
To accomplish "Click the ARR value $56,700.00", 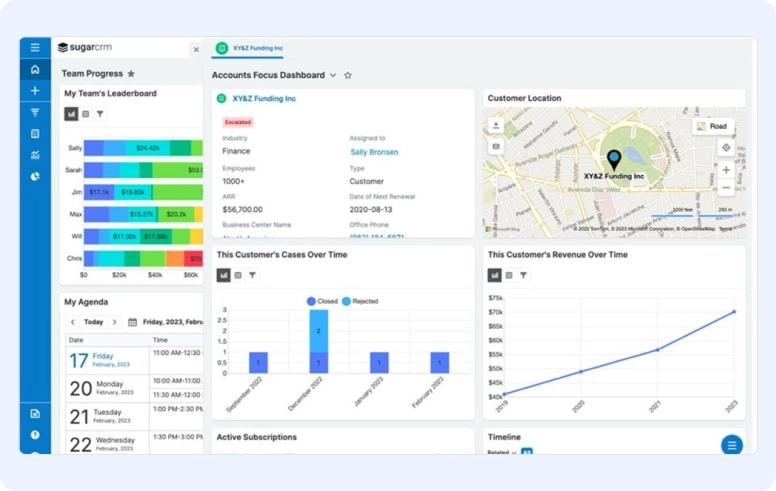I will coord(242,209).
